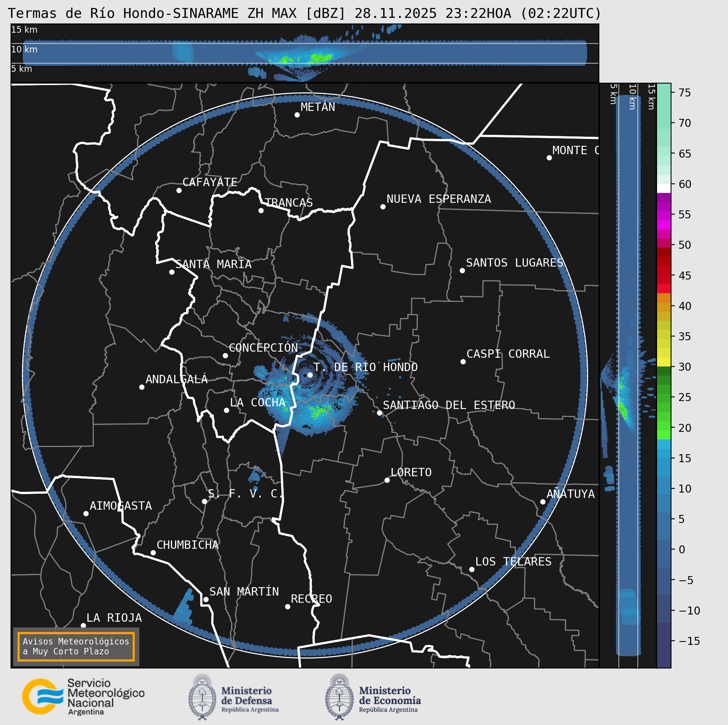728x725 pixels.
Task: Click the MONTE Q label at right edge
Action: [575, 150]
